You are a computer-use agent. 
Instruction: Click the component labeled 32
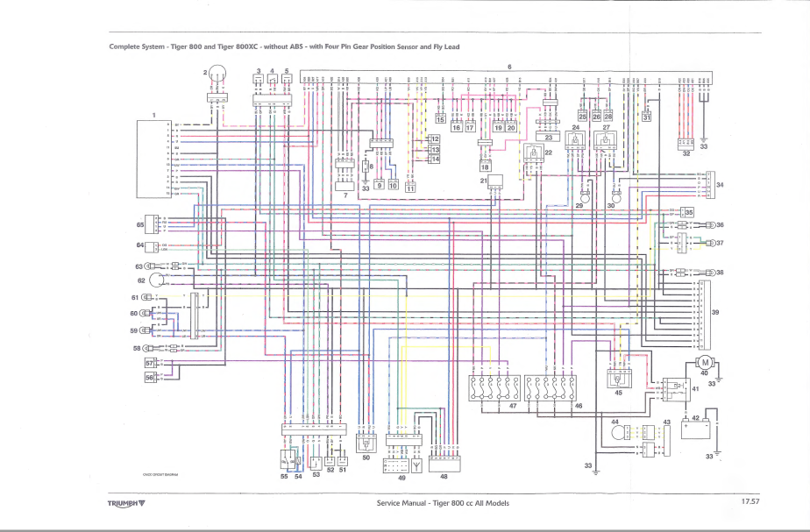686,145
